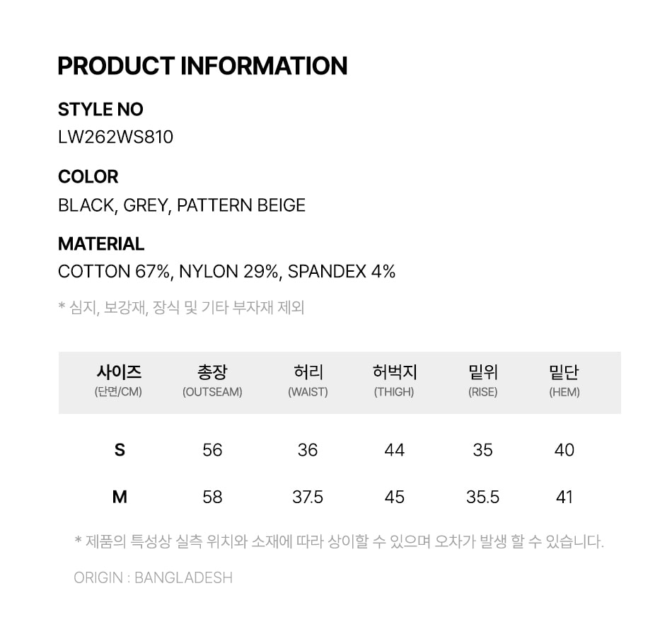Click the 허리 WAIST column header
The height and width of the screenshot is (639, 672).
click(x=308, y=380)
